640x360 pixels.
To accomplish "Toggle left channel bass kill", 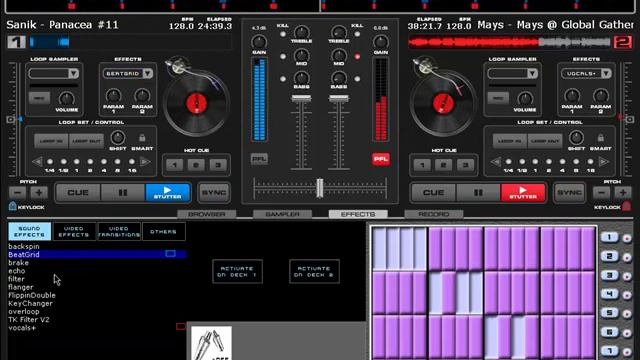I will 283,79.
